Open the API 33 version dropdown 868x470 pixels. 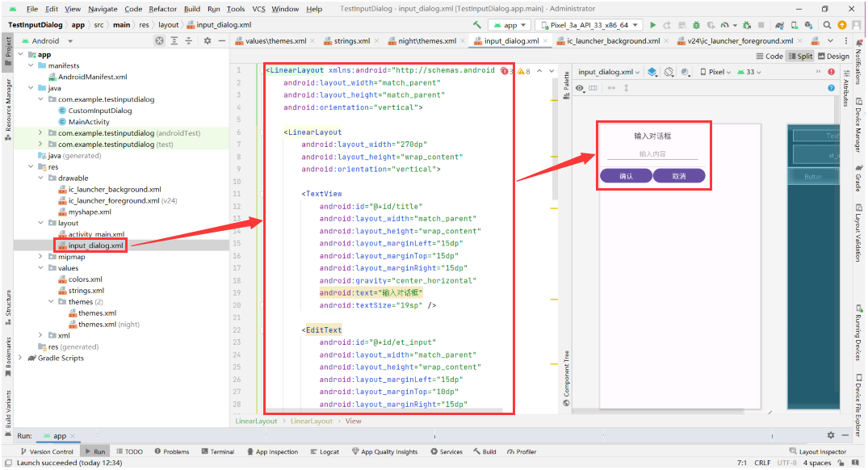[749, 72]
